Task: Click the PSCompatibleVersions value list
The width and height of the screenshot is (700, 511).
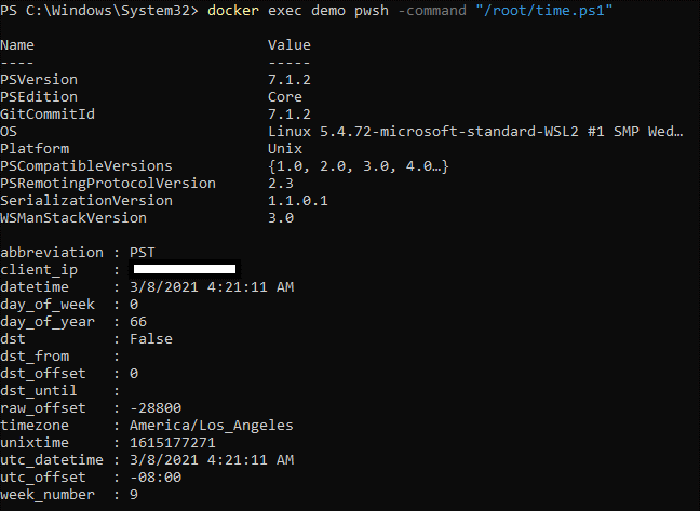Action: click(x=358, y=166)
